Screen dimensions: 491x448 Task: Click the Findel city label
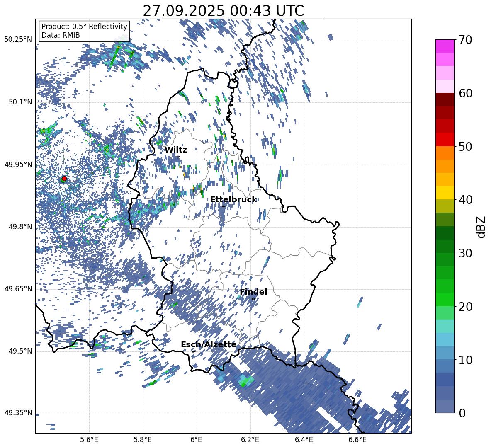[x=253, y=292]
